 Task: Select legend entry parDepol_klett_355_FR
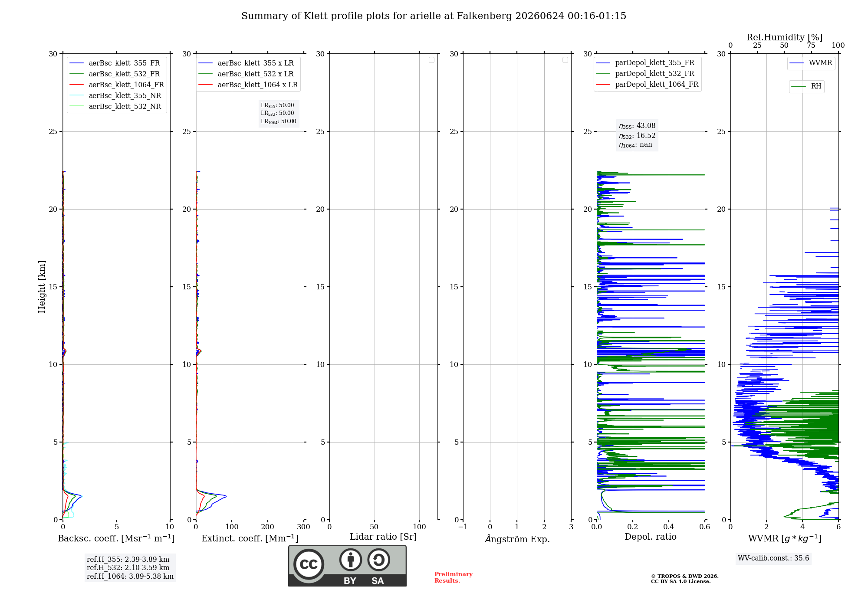[646, 62]
